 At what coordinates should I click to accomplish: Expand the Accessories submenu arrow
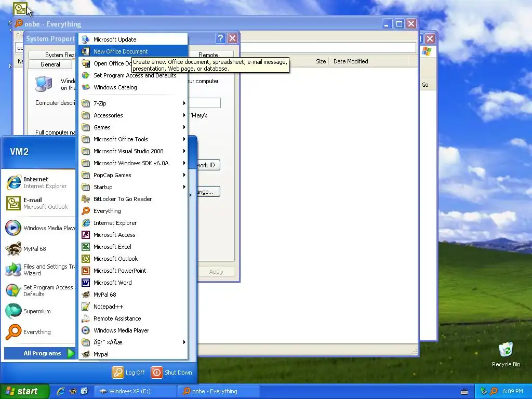point(184,115)
